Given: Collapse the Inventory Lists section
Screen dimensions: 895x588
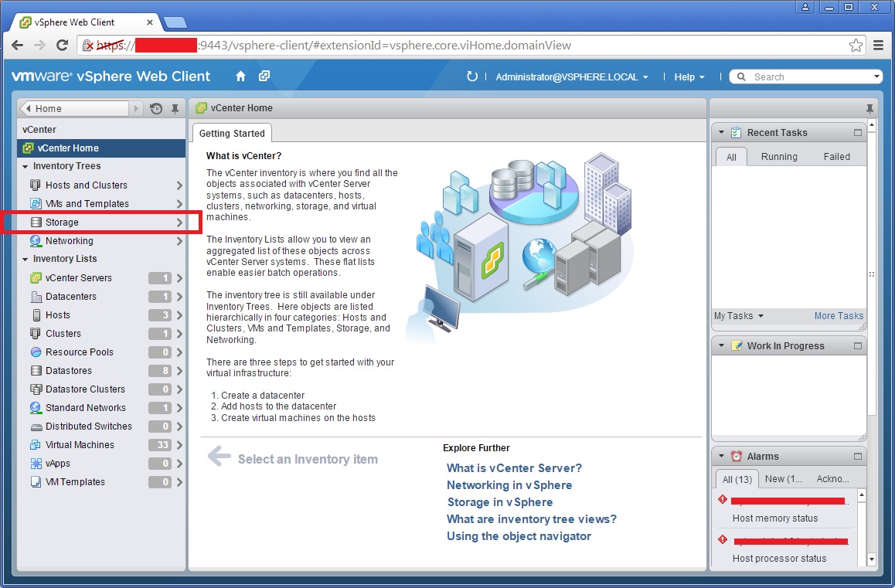Looking at the screenshot, I should [25, 259].
